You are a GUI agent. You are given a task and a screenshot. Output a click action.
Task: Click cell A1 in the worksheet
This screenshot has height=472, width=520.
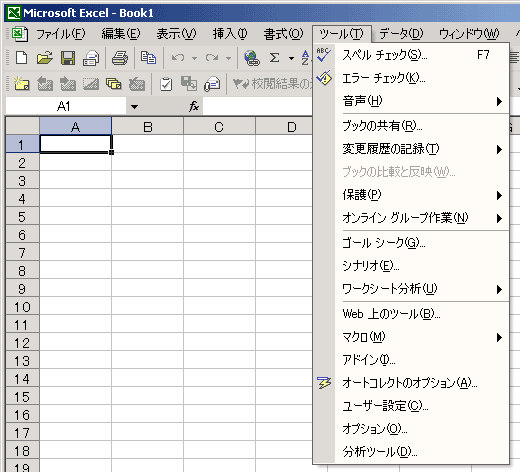(76, 144)
